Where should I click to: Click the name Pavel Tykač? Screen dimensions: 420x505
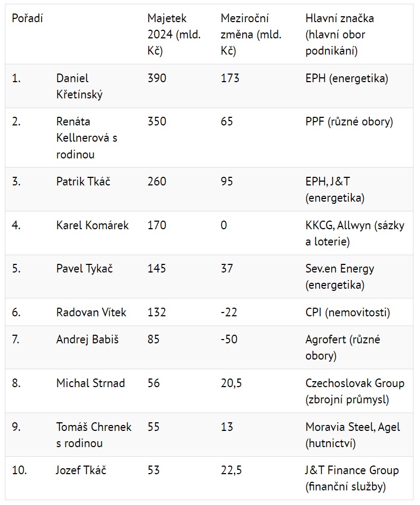pos(84,269)
